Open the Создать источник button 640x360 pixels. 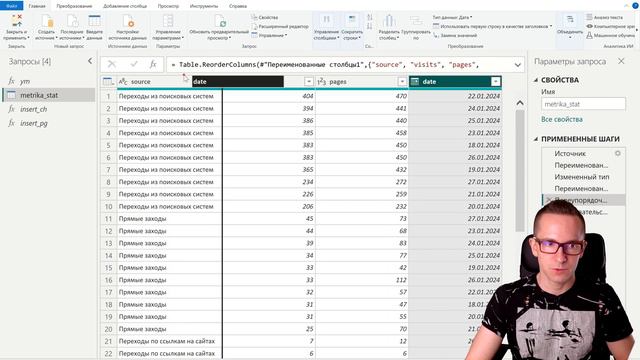(45, 27)
